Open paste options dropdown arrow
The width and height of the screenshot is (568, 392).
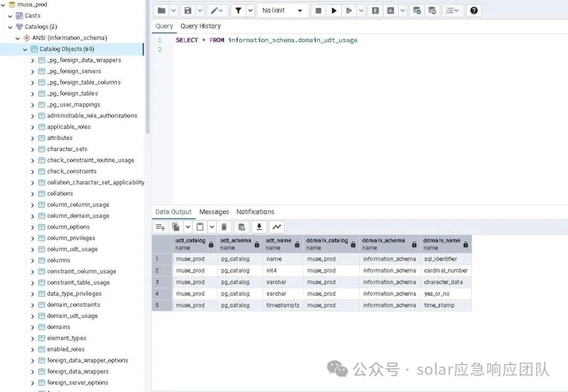(x=212, y=227)
